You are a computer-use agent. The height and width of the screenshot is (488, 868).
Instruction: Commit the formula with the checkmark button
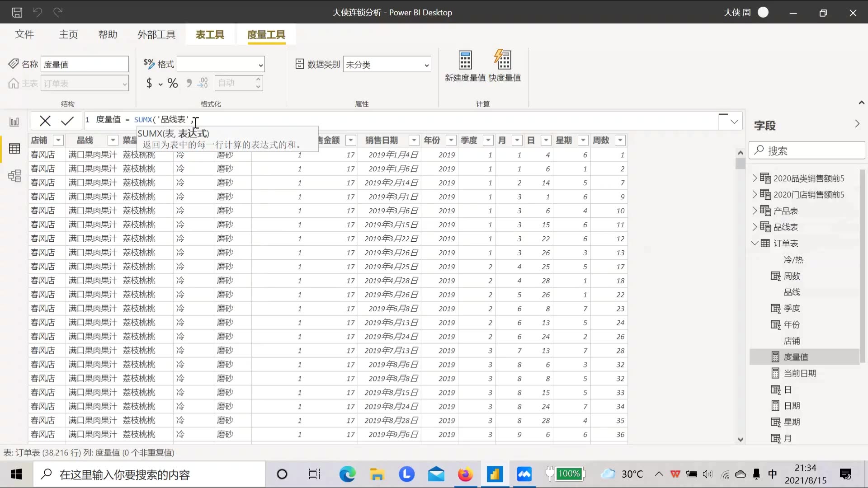(67, 121)
